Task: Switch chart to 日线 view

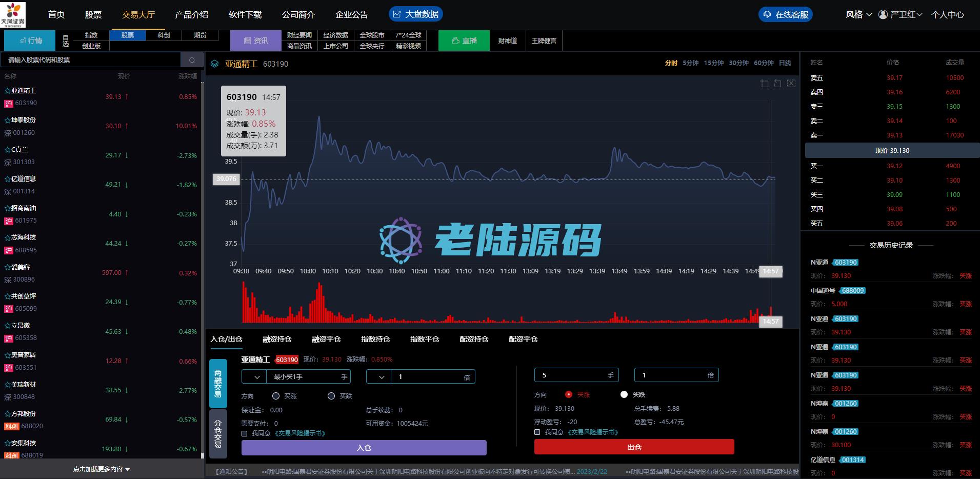Action: (785, 63)
